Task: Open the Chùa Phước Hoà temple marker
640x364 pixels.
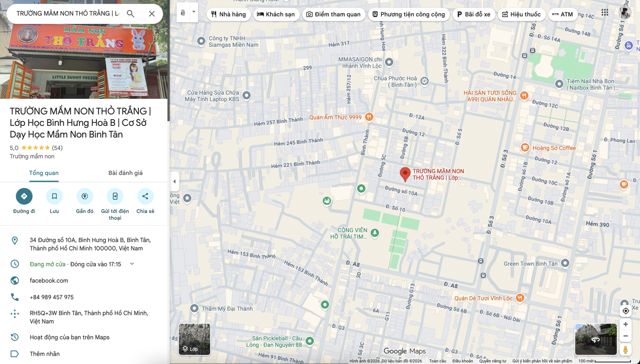Action: coord(424,81)
